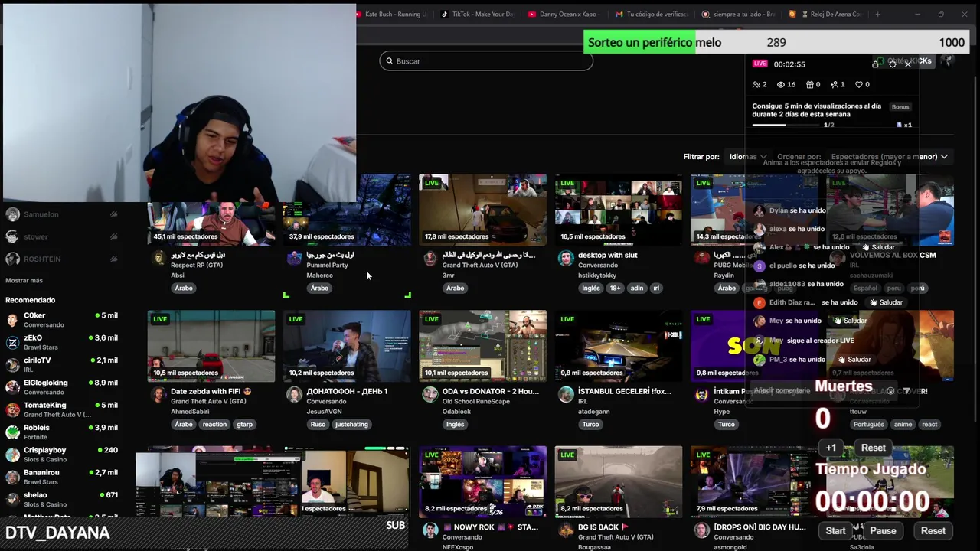
Task: Click the filter funnel icon in comment box
Action: (x=906, y=390)
